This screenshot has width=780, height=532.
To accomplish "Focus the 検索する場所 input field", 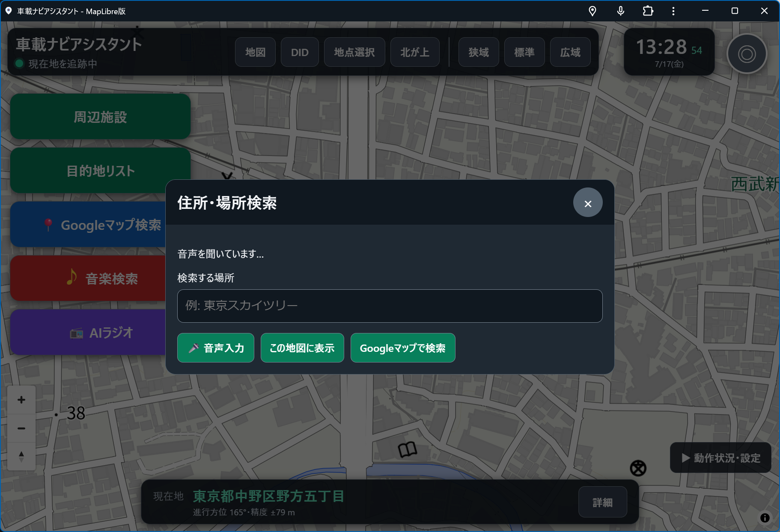I will point(390,306).
